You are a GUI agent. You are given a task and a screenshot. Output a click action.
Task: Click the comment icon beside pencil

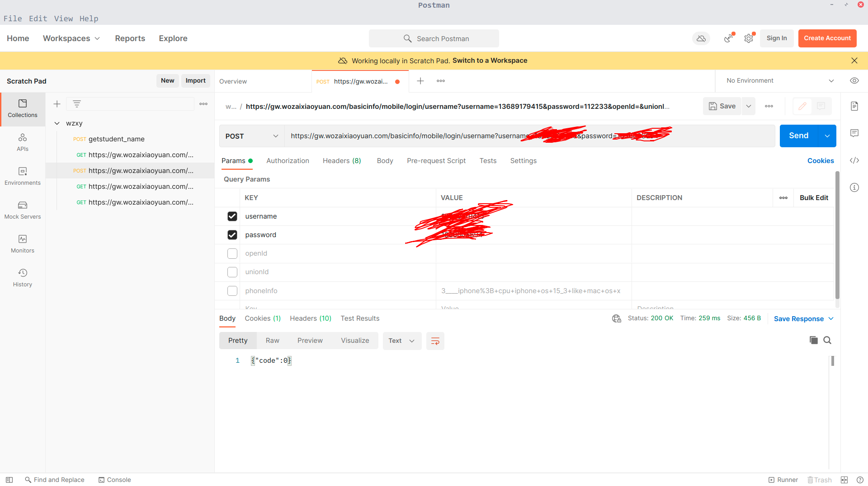(821, 106)
